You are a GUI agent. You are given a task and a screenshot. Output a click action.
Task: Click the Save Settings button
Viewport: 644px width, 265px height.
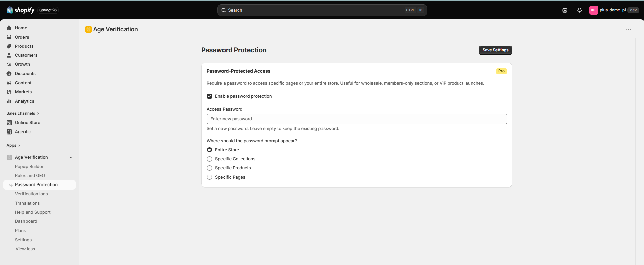point(495,50)
